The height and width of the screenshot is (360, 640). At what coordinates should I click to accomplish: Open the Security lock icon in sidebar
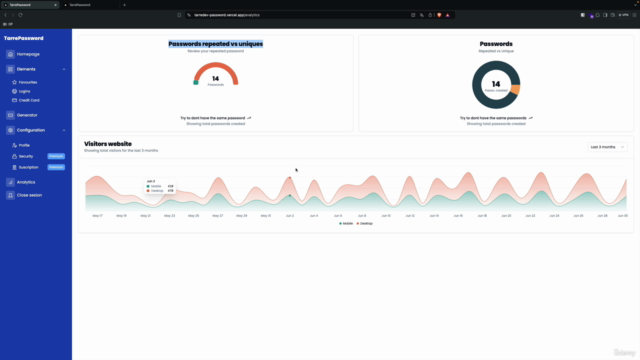14,156
